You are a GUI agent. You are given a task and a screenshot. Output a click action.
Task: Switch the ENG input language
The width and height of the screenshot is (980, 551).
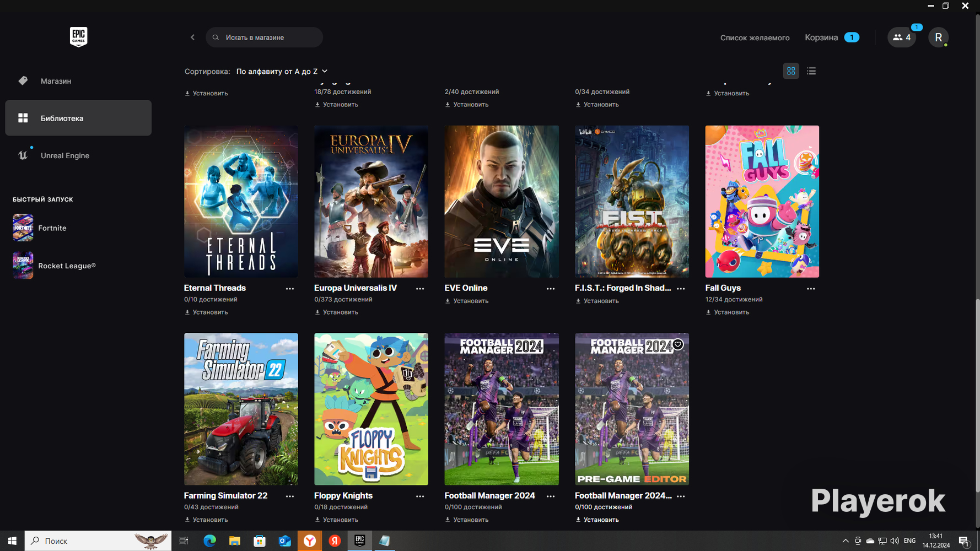tap(910, 541)
